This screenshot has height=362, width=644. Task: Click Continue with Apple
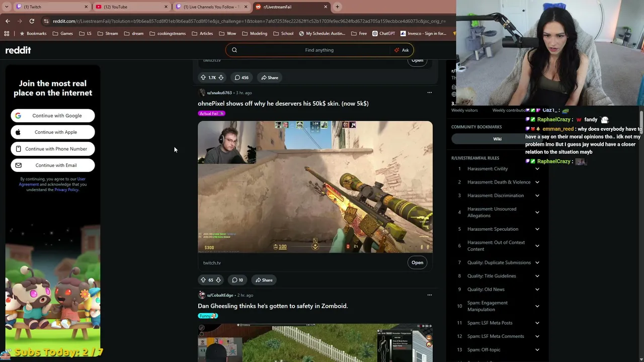(x=53, y=132)
